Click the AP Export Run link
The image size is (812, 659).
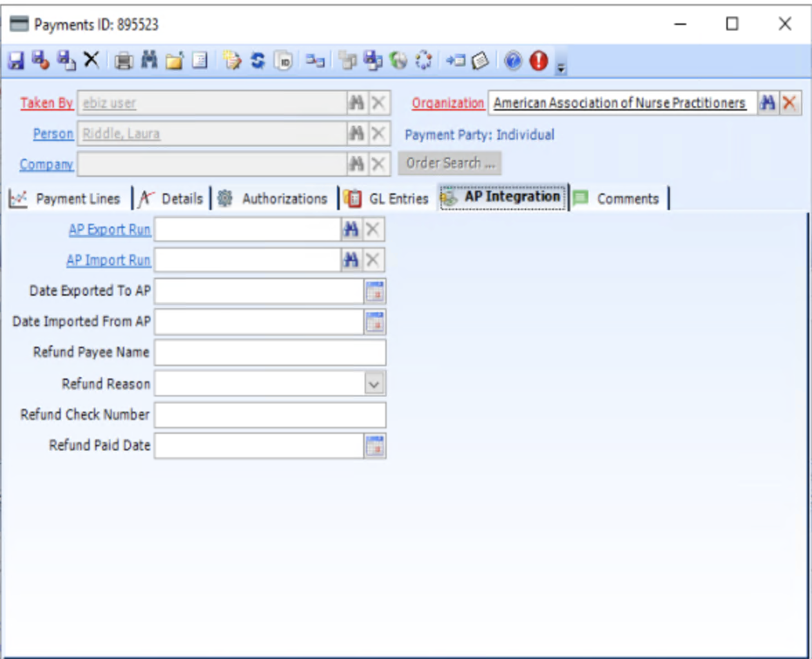[x=108, y=229]
